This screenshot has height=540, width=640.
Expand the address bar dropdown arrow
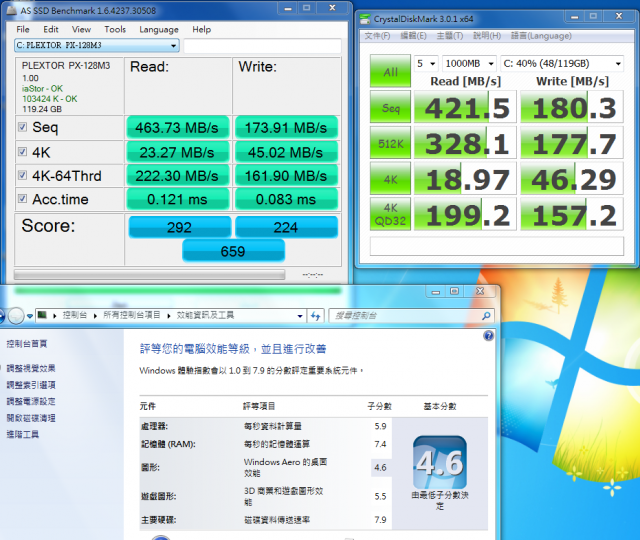coord(300,316)
